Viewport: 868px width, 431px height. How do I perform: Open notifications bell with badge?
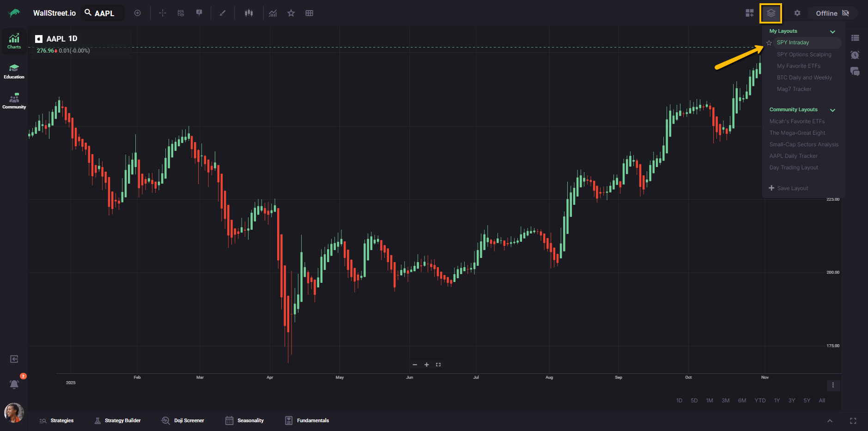[x=14, y=384]
